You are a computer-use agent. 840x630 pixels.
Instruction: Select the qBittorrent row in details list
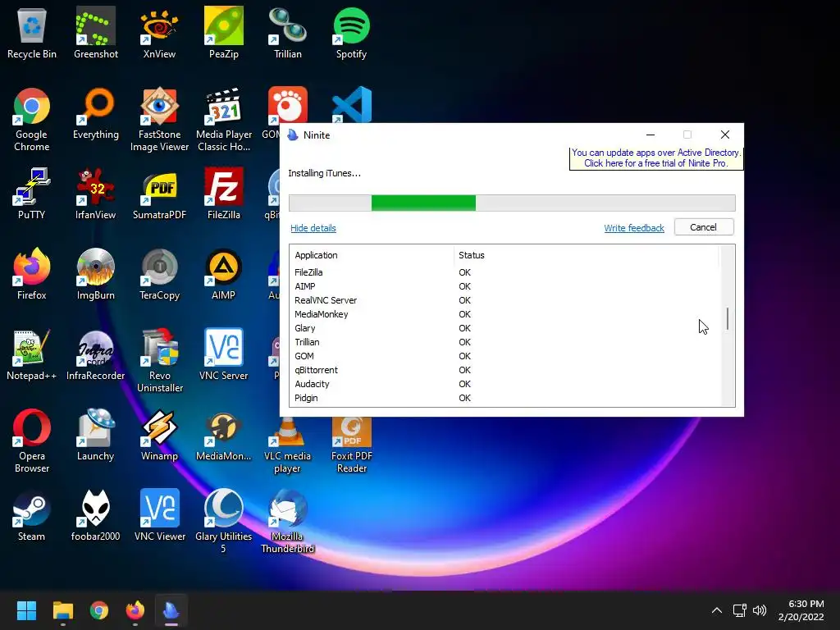pos(504,370)
